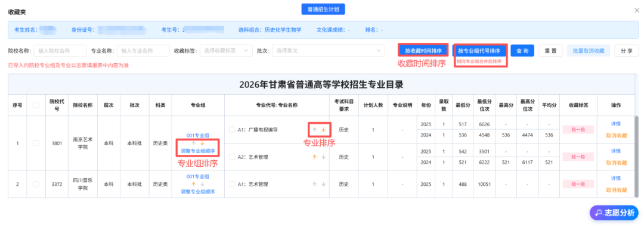
Task: Click the 专业名称 input field
Action: click(x=143, y=51)
